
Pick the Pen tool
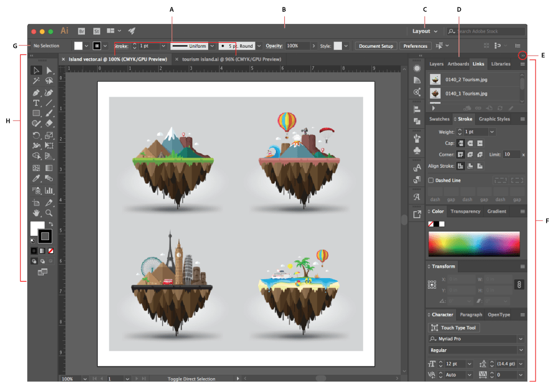pyautogui.click(x=37, y=93)
